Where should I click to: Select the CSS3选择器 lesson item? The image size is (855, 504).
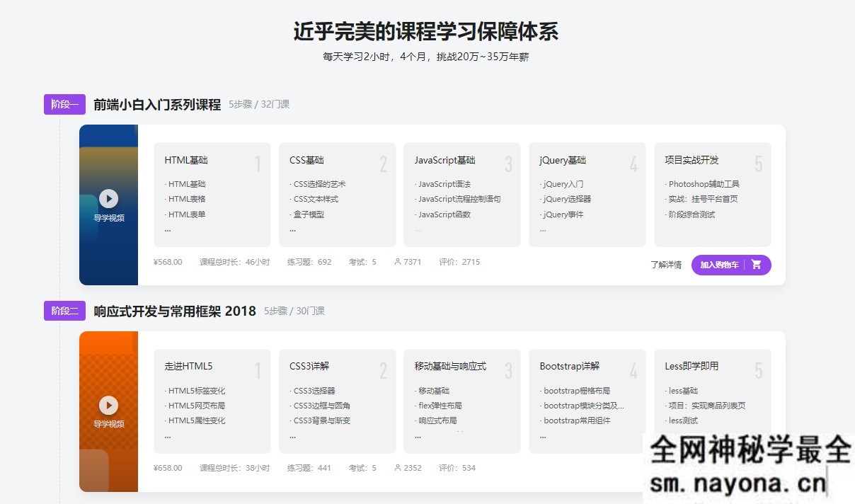pos(314,391)
